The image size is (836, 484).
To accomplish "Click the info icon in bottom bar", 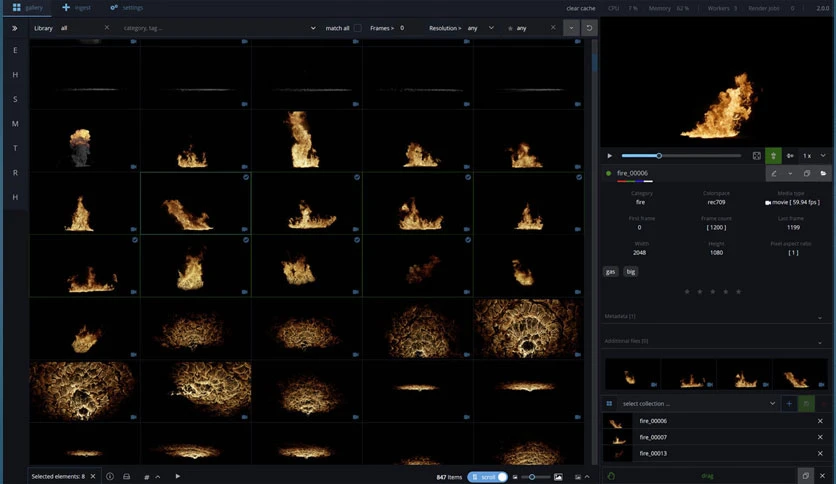I will 110,477.
